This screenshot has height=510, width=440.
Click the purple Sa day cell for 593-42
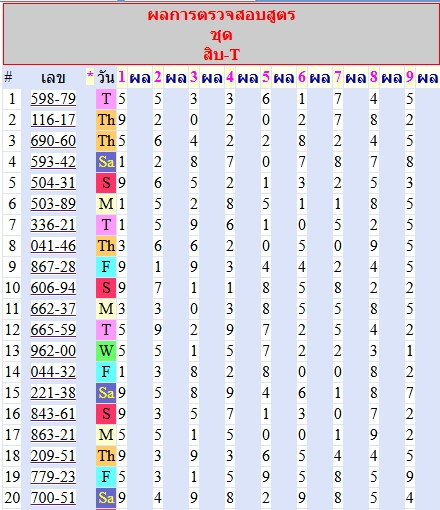[x=106, y=162]
